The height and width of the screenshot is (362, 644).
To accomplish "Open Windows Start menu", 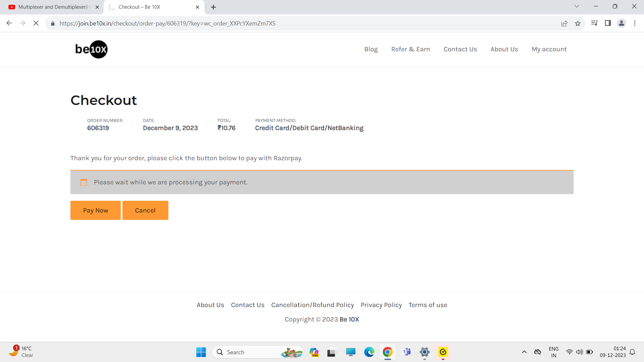I will [x=201, y=352].
